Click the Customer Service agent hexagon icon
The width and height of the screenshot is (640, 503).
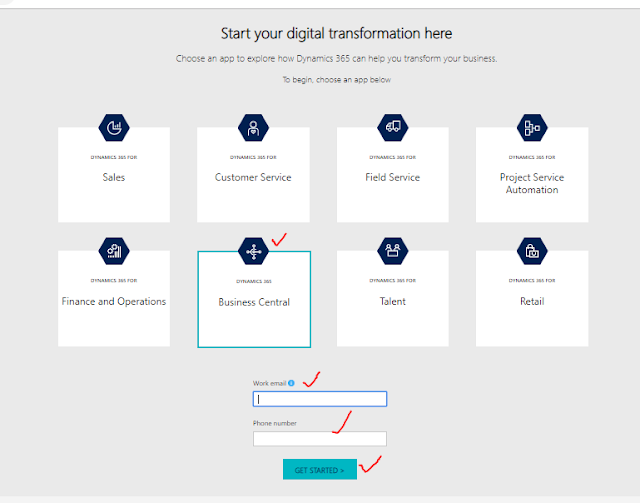coord(253,128)
